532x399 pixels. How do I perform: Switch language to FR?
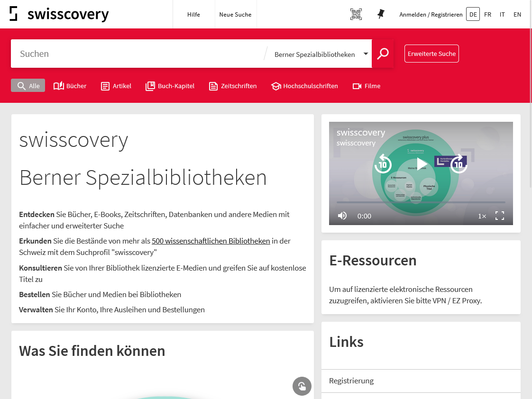(x=488, y=14)
